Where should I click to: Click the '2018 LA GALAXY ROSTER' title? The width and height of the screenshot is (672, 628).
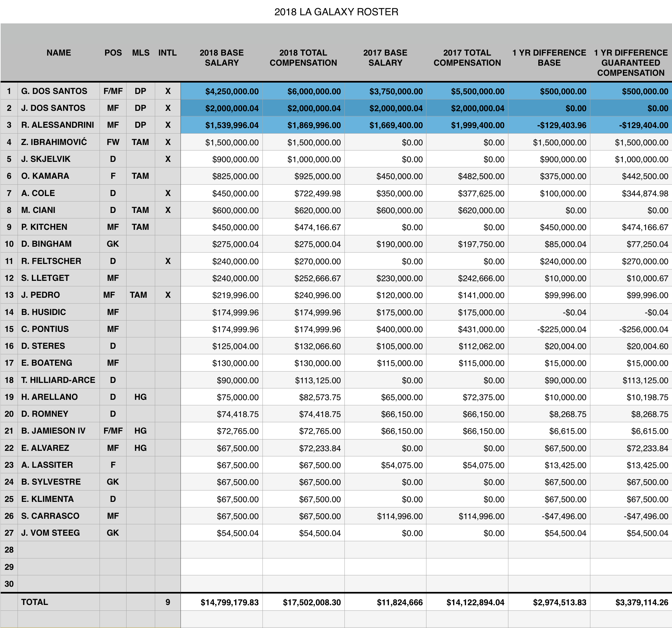tap(336, 12)
